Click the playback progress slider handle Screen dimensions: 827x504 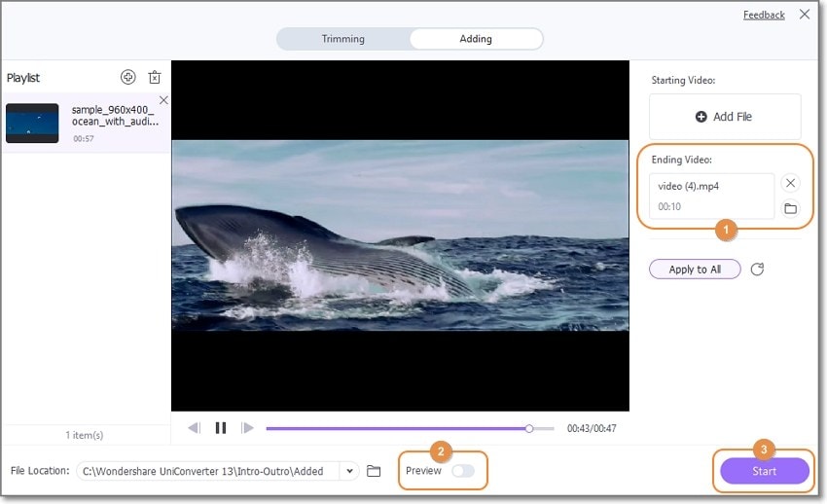(529, 429)
